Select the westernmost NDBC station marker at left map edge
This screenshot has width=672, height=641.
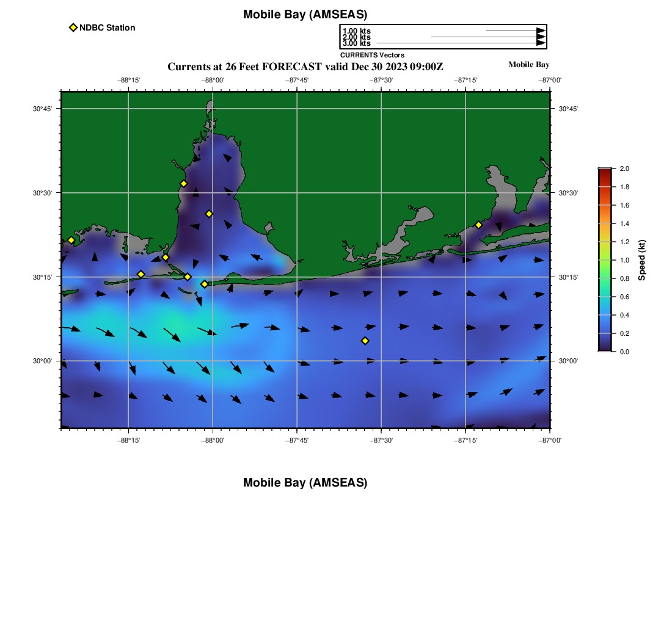click(x=71, y=240)
